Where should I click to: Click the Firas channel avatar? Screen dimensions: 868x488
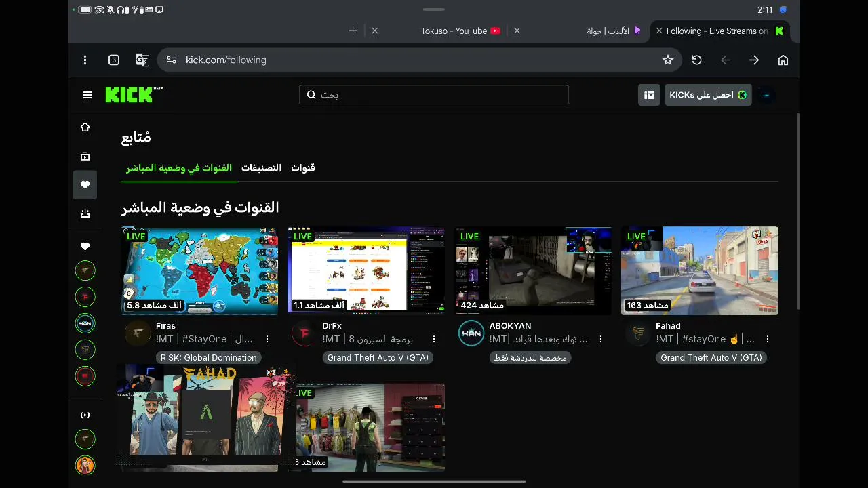coord(138,333)
